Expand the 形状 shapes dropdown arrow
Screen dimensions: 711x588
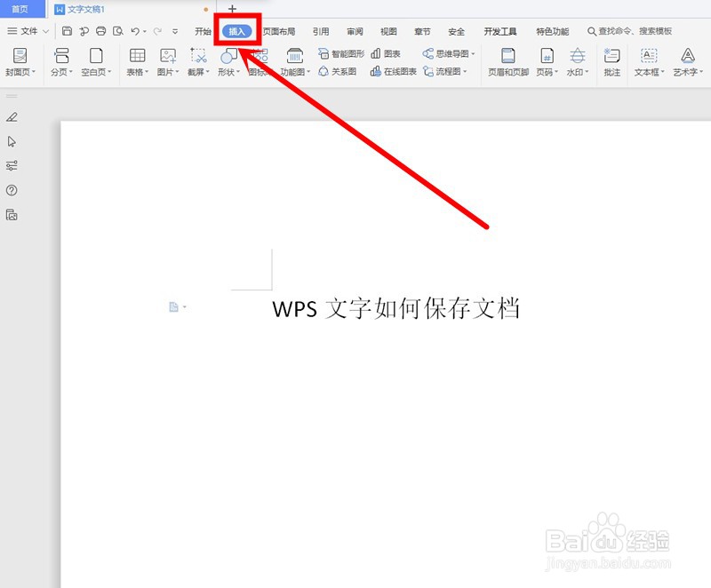tap(238, 72)
